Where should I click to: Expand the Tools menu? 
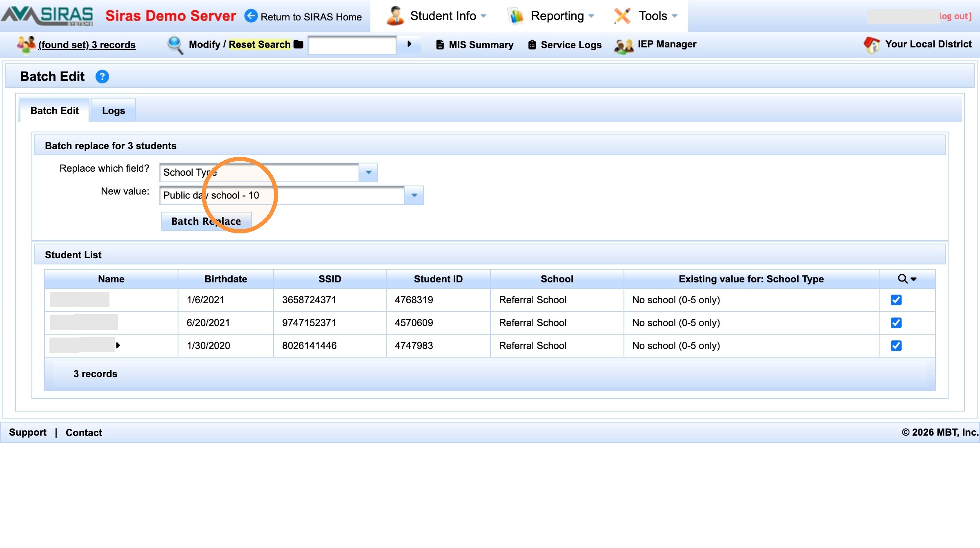(x=675, y=16)
